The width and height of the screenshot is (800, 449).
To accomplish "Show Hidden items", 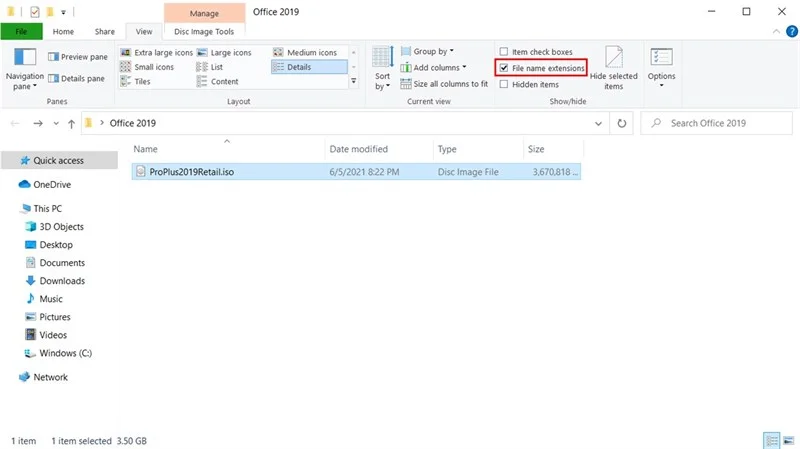I will click(x=529, y=84).
